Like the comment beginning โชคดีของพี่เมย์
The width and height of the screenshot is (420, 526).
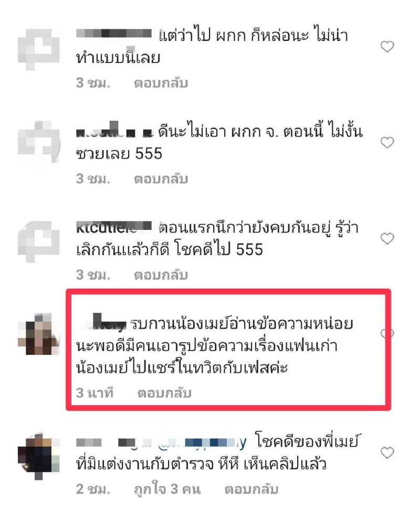click(x=387, y=453)
